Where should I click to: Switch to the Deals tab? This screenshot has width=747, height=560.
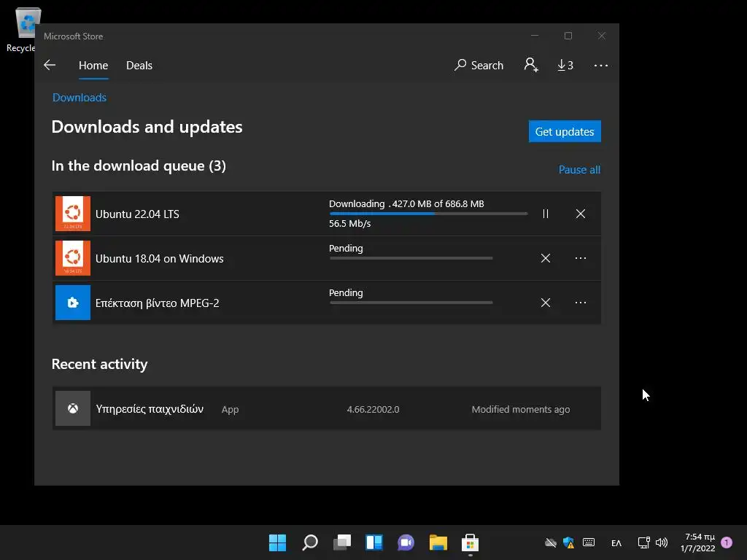[139, 65]
